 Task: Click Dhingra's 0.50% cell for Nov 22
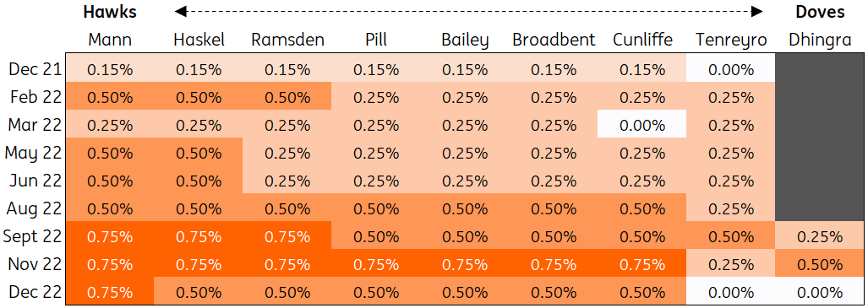820,262
